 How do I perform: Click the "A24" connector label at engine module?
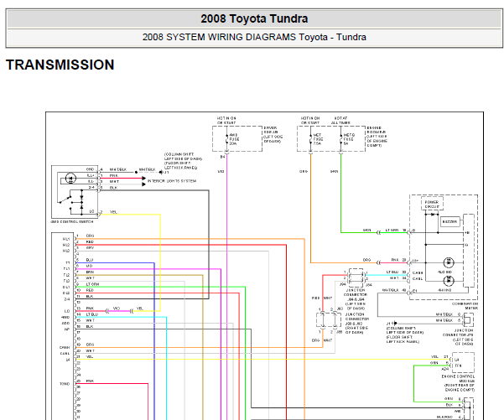(444, 369)
